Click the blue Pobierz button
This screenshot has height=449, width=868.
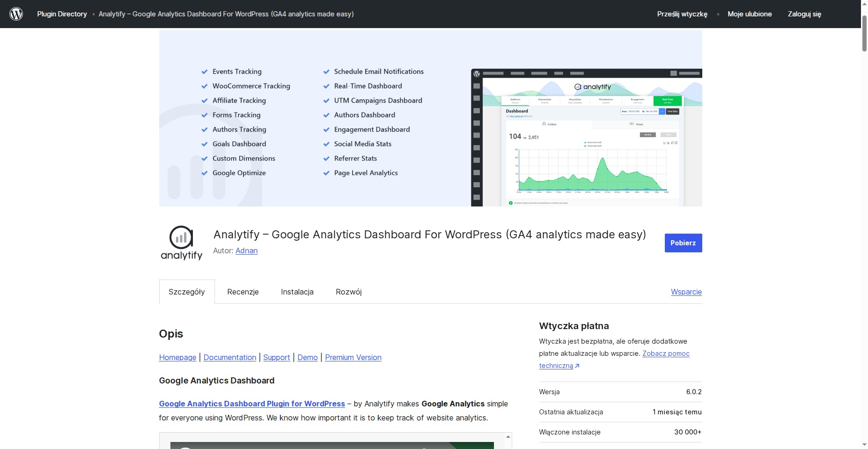683,243
